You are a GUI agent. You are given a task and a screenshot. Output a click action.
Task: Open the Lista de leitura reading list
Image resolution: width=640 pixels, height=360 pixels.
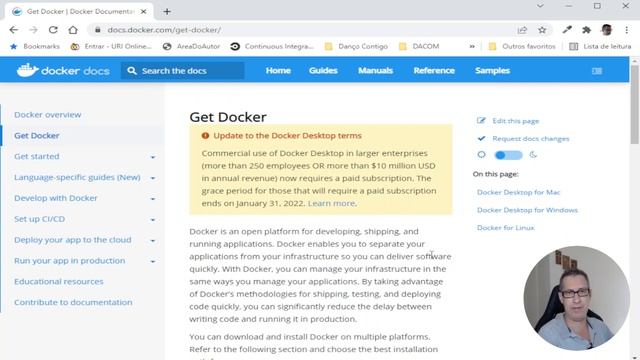[x=600, y=47]
